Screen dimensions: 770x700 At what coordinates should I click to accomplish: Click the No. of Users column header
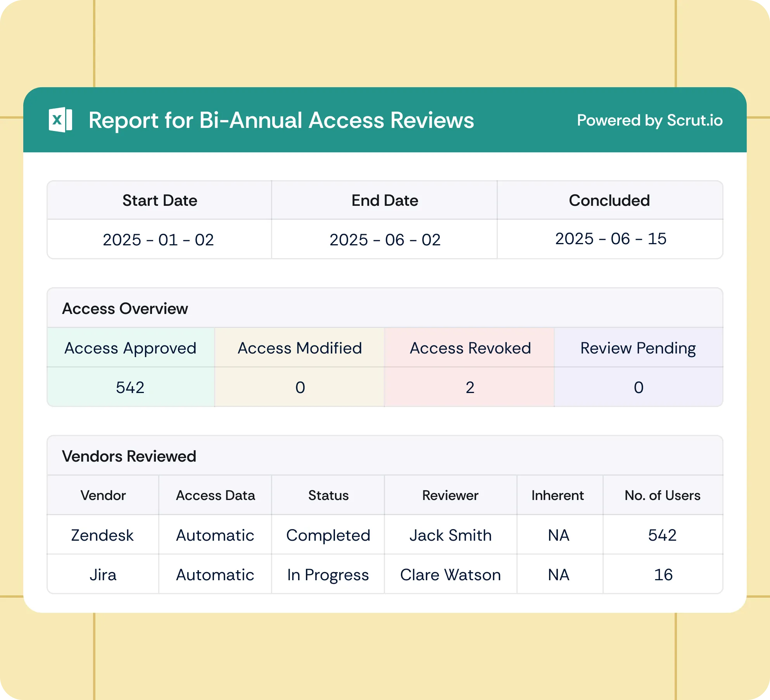coord(662,495)
